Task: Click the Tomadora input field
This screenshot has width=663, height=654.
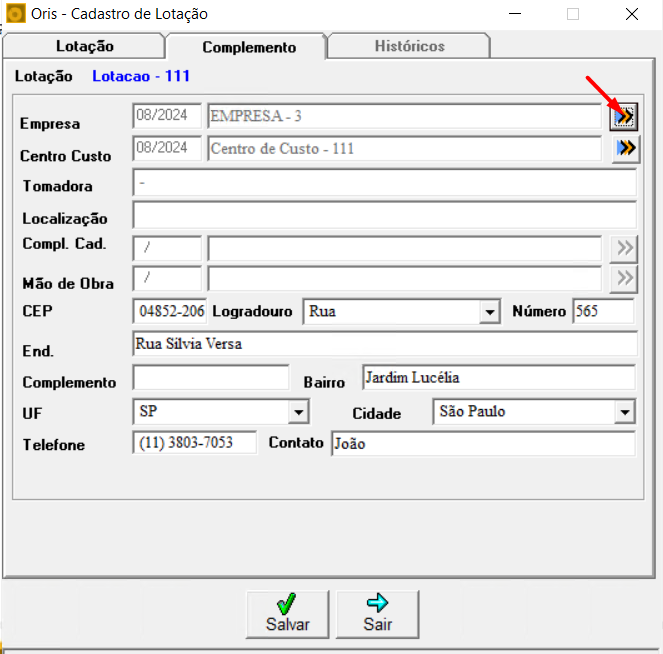Action: coord(384,183)
